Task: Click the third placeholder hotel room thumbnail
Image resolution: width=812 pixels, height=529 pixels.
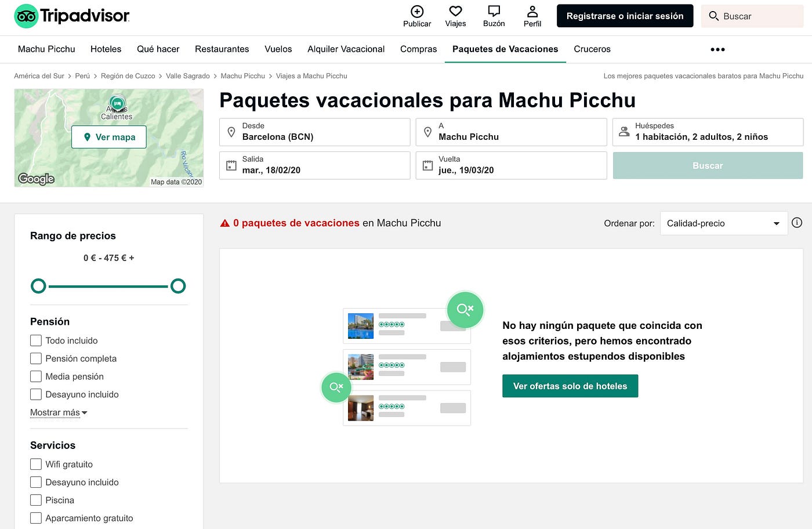Action: coord(361,408)
